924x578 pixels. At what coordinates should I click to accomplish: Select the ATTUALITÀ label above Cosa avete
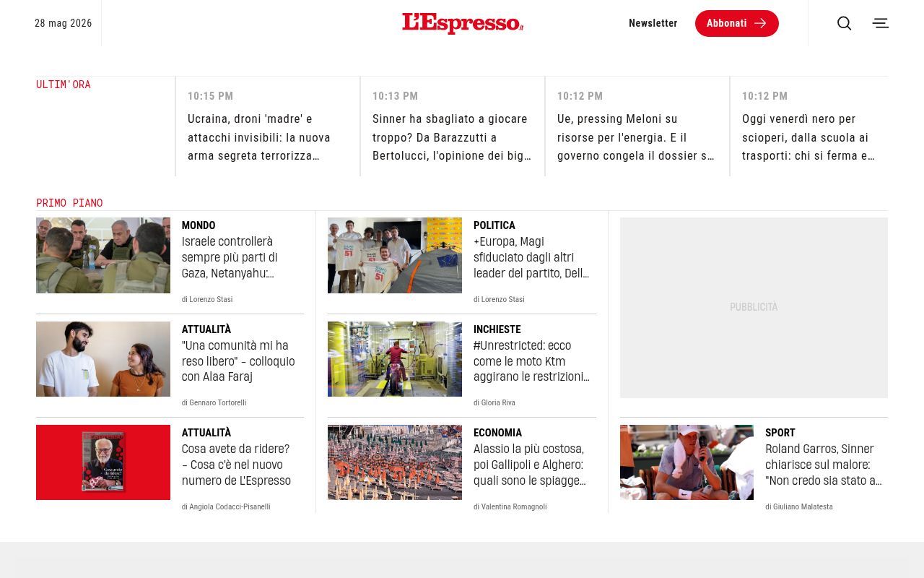tap(206, 433)
